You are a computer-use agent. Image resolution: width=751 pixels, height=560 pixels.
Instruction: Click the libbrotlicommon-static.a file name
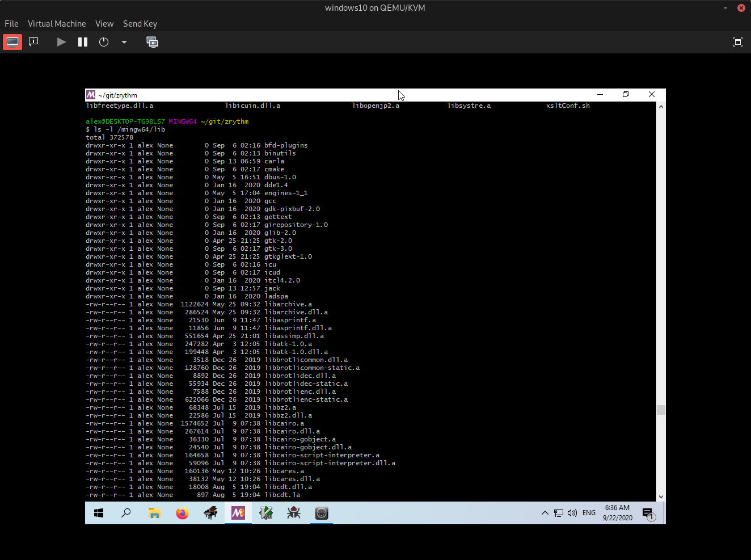tap(312, 368)
